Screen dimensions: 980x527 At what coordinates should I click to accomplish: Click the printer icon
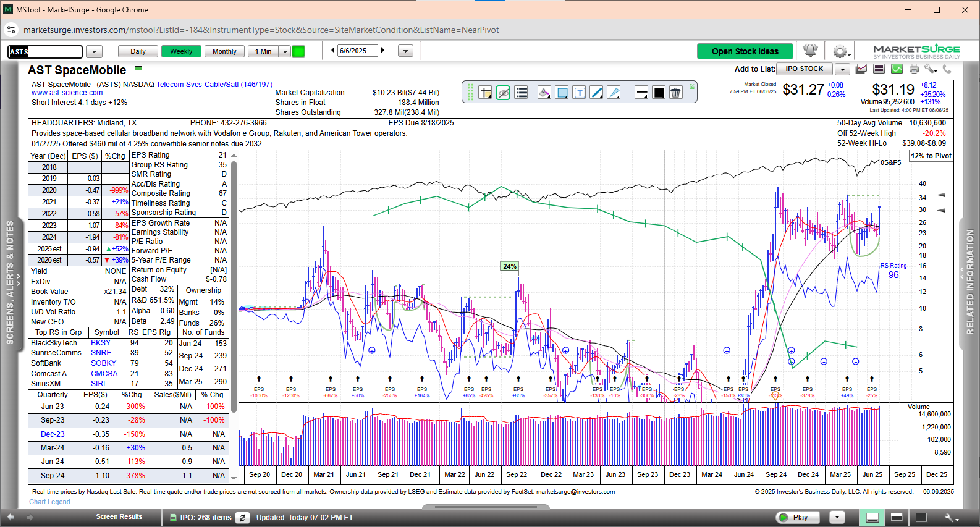914,69
